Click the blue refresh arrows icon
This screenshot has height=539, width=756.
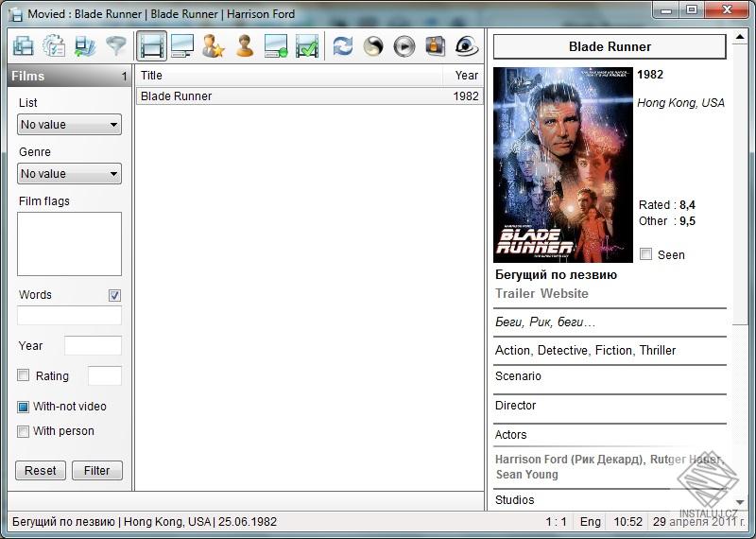(x=343, y=46)
